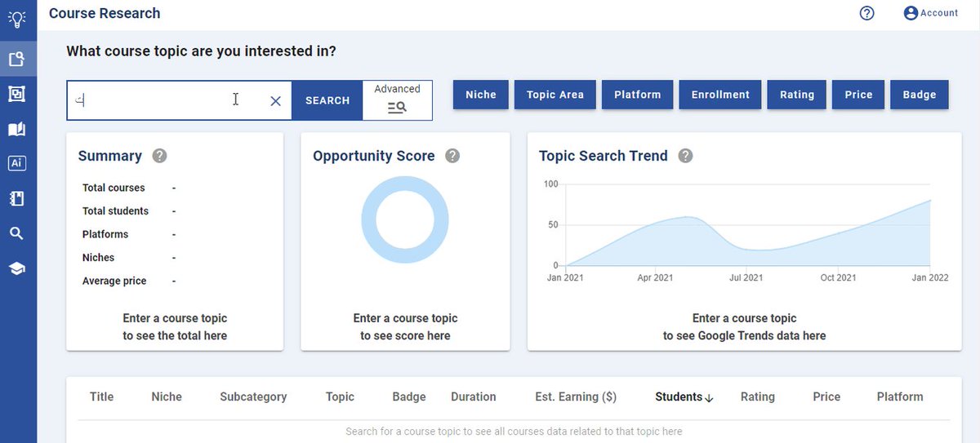Open the Badge filter
Viewport: 980px width, 443px height.
[920, 95]
